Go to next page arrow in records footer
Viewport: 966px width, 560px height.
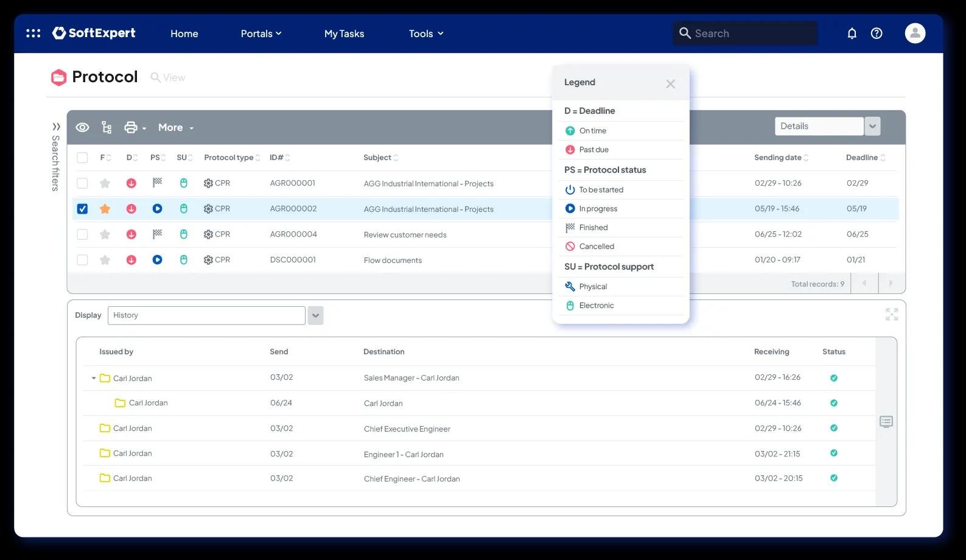pos(891,283)
